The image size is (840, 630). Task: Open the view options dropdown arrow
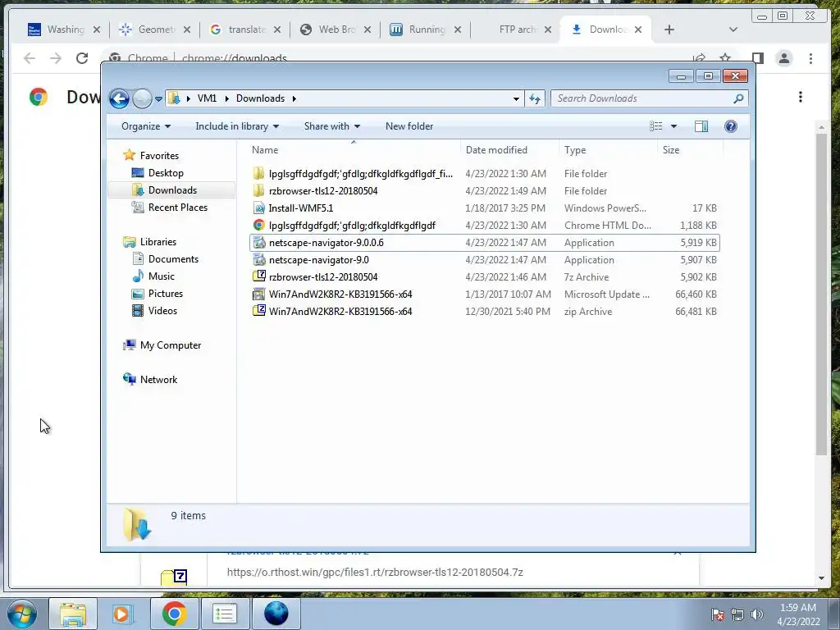674,126
